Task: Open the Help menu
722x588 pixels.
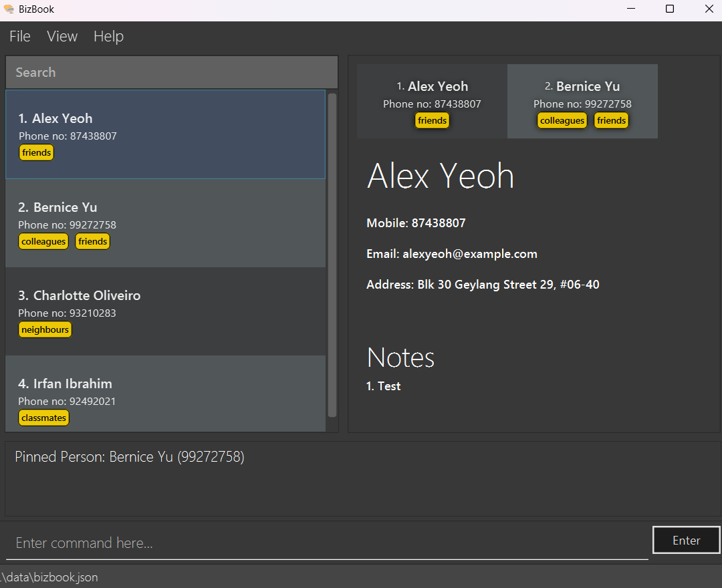Action: point(108,37)
